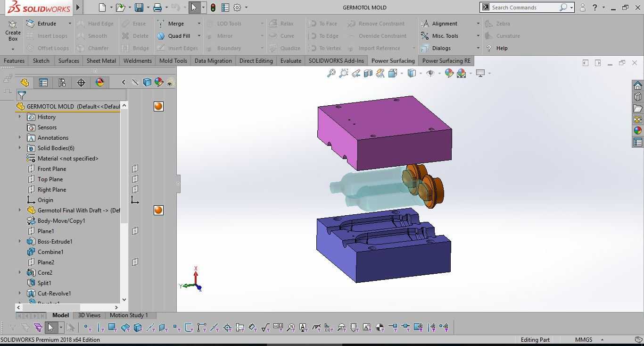Open the Extrude dropdown arrow

pos(70,24)
